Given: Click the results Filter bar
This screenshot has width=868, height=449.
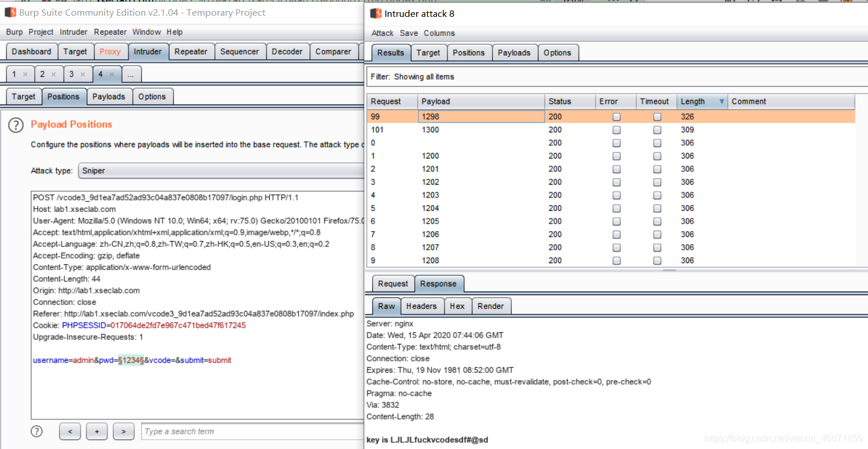Looking at the screenshot, I should tap(617, 77).
